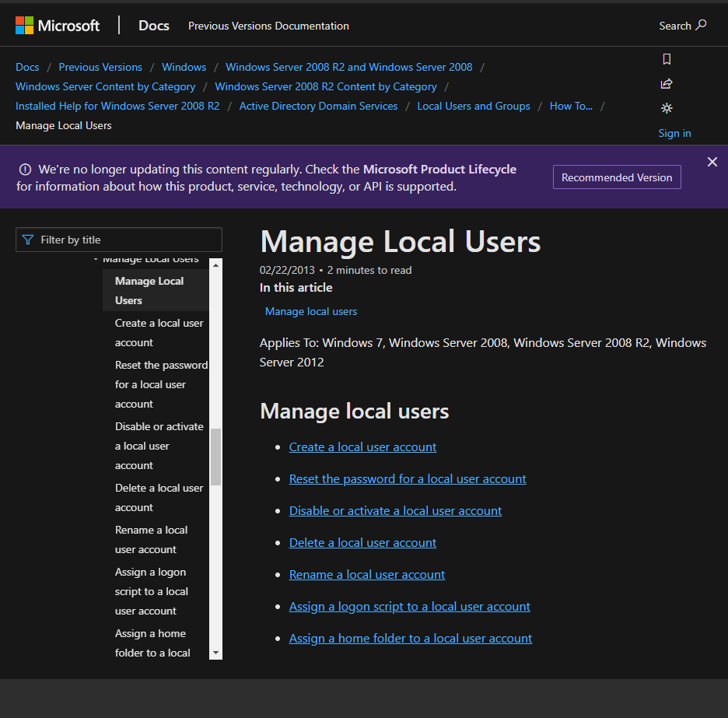The width and height of the screenshot is (728, 718).
Task: Go to Windows breadcrumb
Action: point(184,67)
